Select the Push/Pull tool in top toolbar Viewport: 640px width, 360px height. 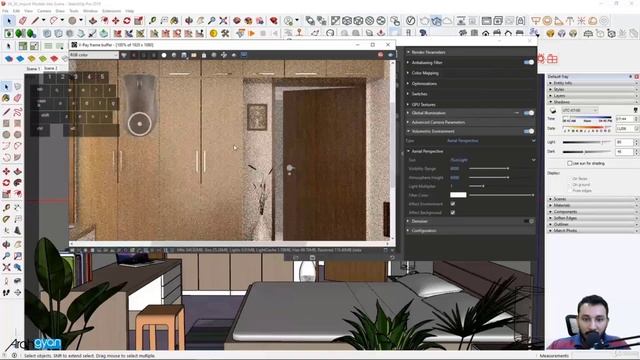pos(93,20)
